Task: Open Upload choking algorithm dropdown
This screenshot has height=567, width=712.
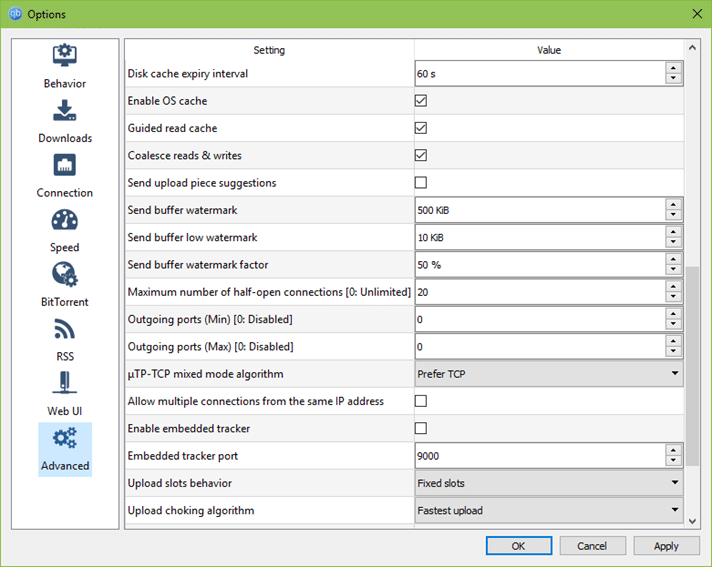Action: [x=549, y=510]
